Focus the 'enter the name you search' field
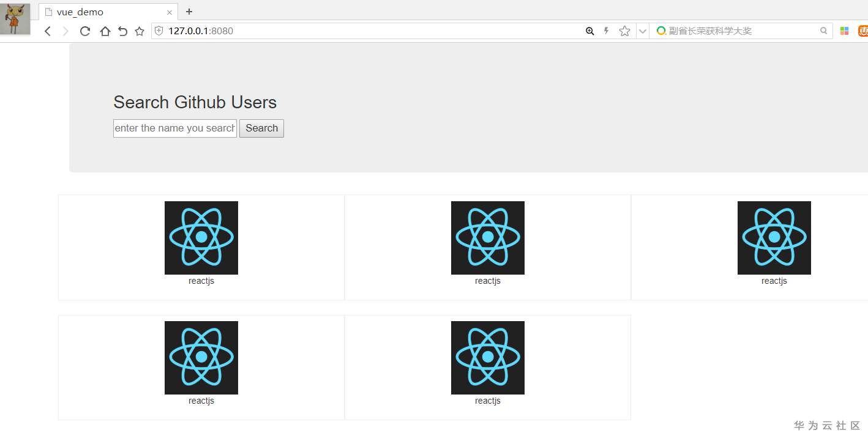Image resolution: width=868 pixels, height=441 pixels. (175, 128)
